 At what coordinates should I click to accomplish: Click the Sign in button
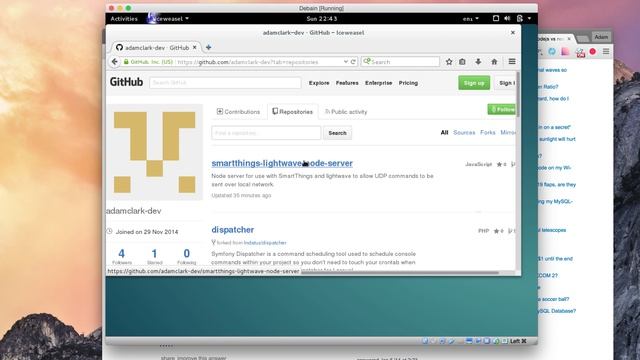click(x=506, y=83)
